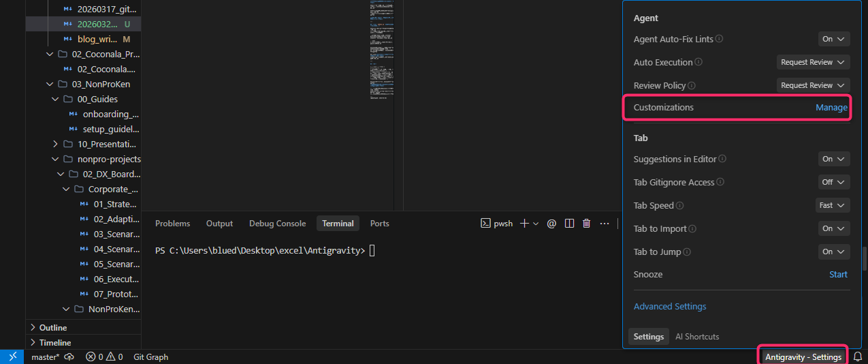Open Advanced Settings link
Viewport: 868px width, 364px height.
pos(670,306)
